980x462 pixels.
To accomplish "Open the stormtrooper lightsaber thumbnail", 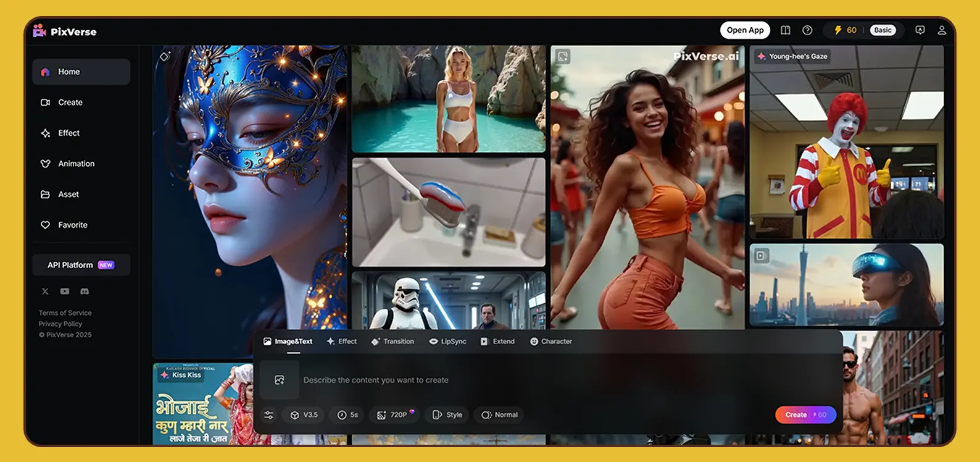I will 449,301.
